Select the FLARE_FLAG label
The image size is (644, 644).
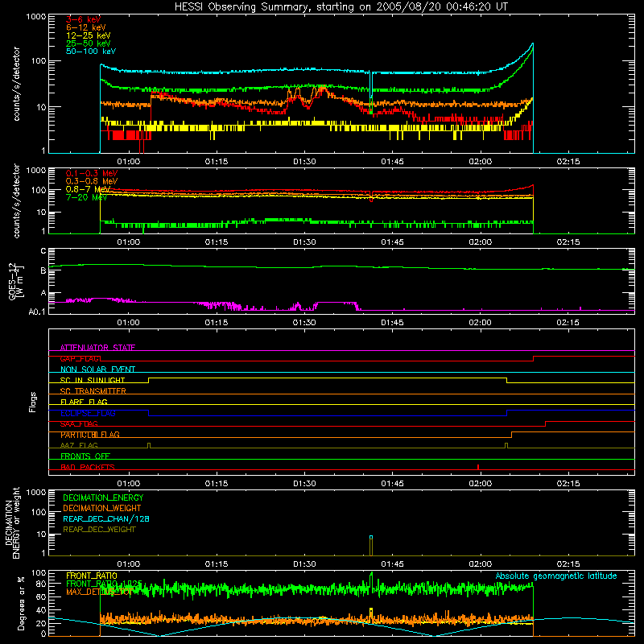[x=84, y=402]
